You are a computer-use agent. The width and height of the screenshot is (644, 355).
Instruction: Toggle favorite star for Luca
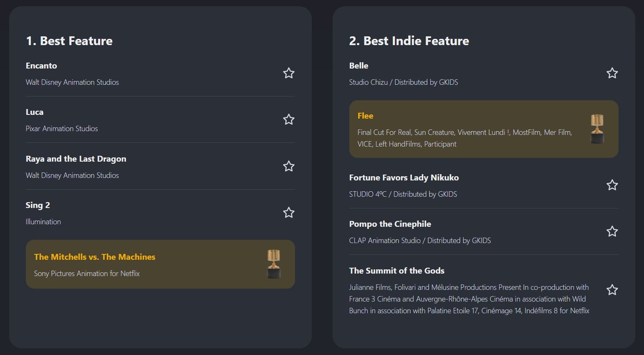[x=288, y=120]
